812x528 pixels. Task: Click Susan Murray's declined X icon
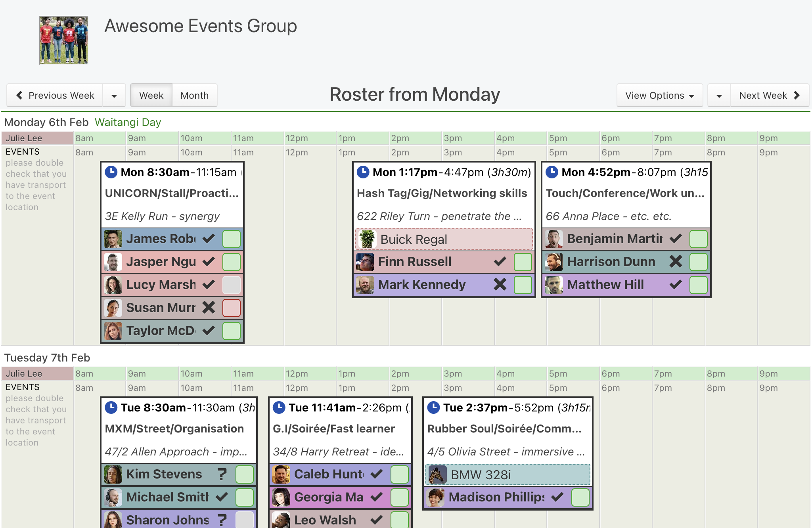point(209,308)
